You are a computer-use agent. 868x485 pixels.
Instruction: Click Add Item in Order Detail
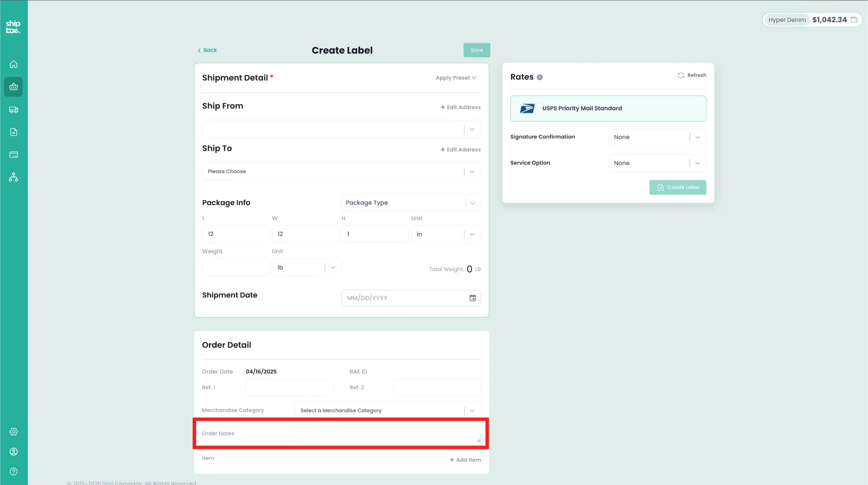[x=465, y=460]
